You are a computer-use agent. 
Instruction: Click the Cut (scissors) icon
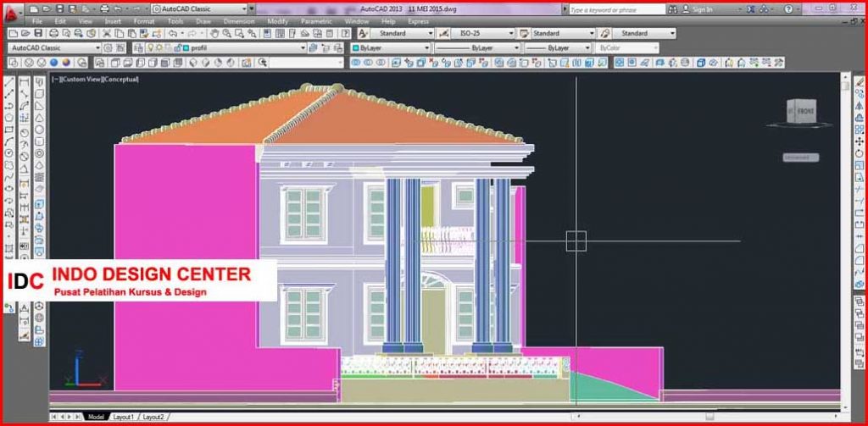(x=107, y=34)
